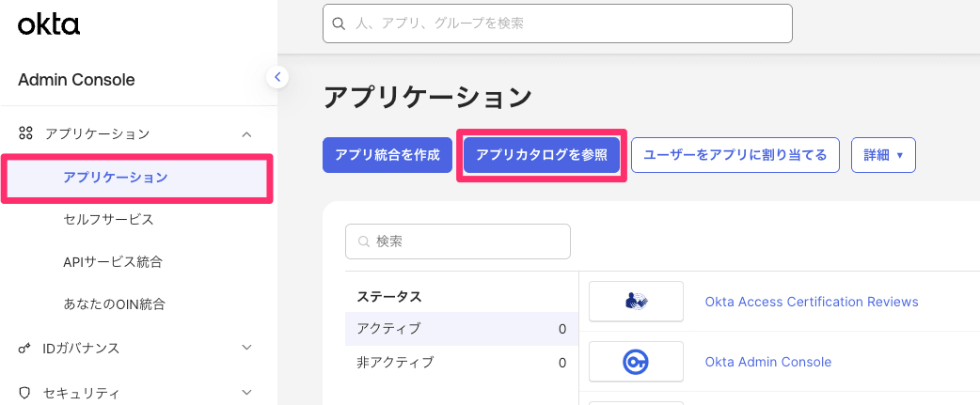Click the sidebar collapse arrow icon
This screenshot has height=405, width=980.
tap(277, 77)
